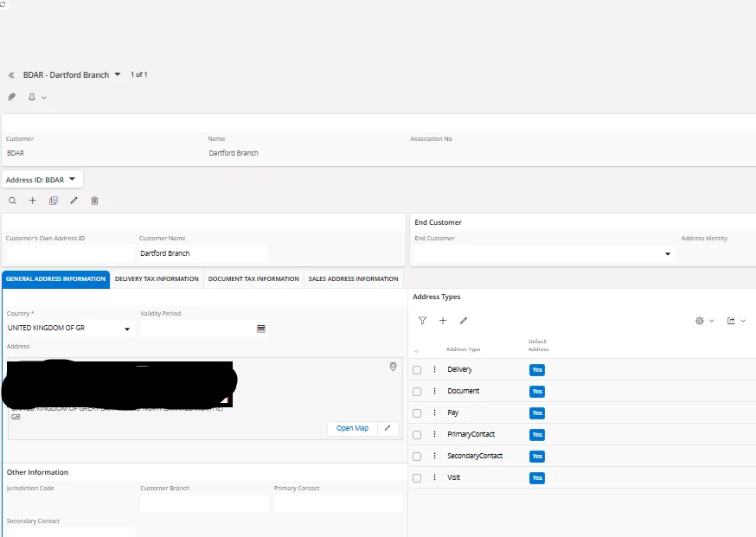756x537 pixels.
Task: Tick the PrimaryContact row checkbox
Action: [417, 435]
